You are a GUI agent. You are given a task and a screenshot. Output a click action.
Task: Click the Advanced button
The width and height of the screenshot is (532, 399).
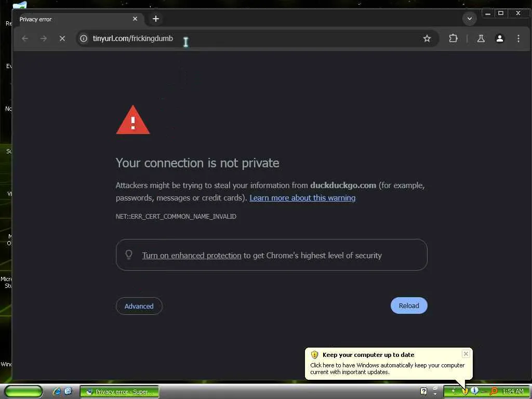coord(139,306)
